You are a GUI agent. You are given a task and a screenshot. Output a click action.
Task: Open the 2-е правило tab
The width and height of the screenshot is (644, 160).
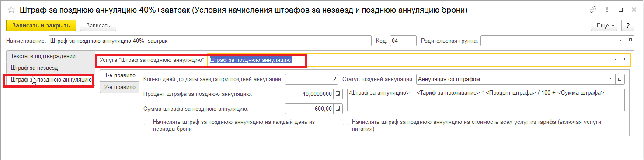pos(119,87)
